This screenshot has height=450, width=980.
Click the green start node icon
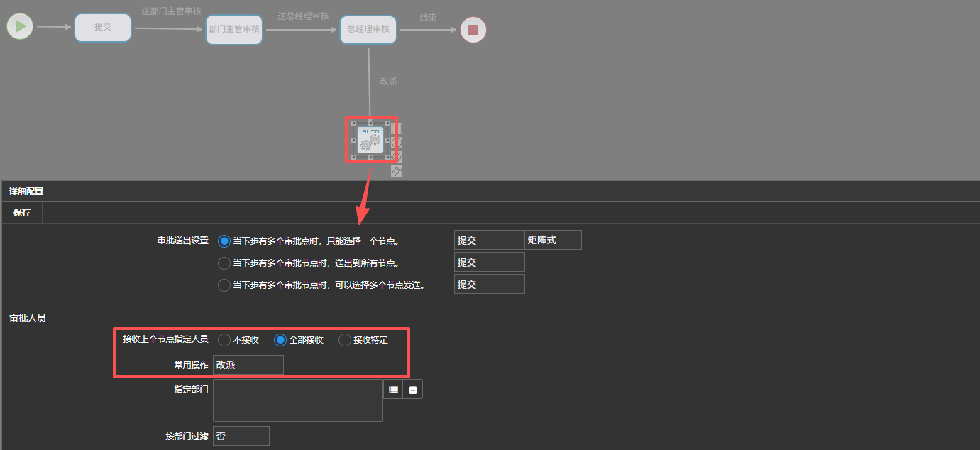(x=20, y=27)
